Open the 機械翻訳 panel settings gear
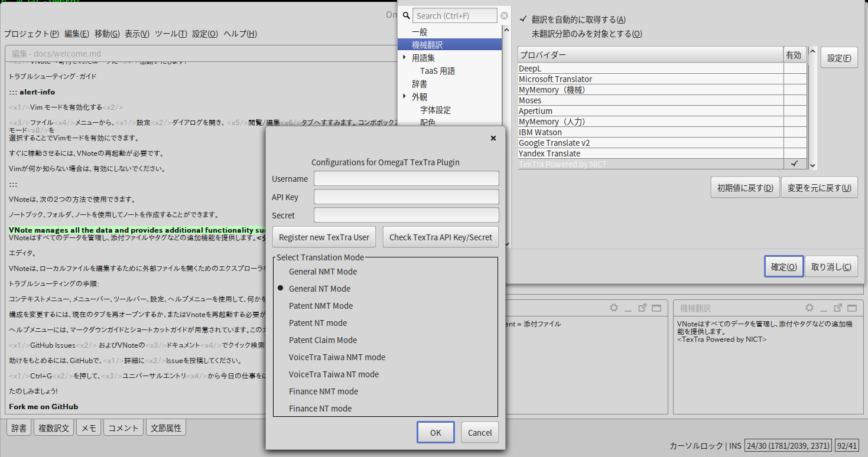868x457 pixels. 809,308
